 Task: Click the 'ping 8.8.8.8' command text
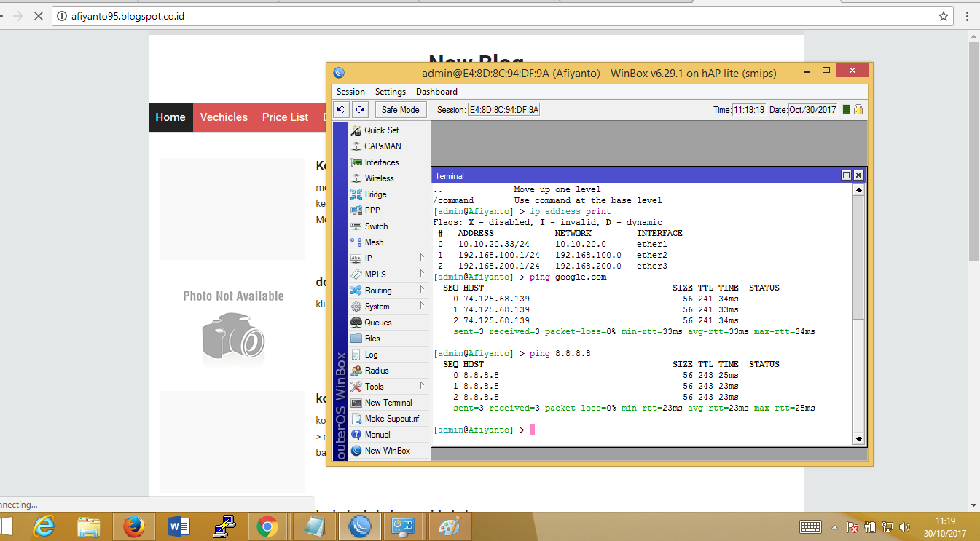(x=560, y=353)
